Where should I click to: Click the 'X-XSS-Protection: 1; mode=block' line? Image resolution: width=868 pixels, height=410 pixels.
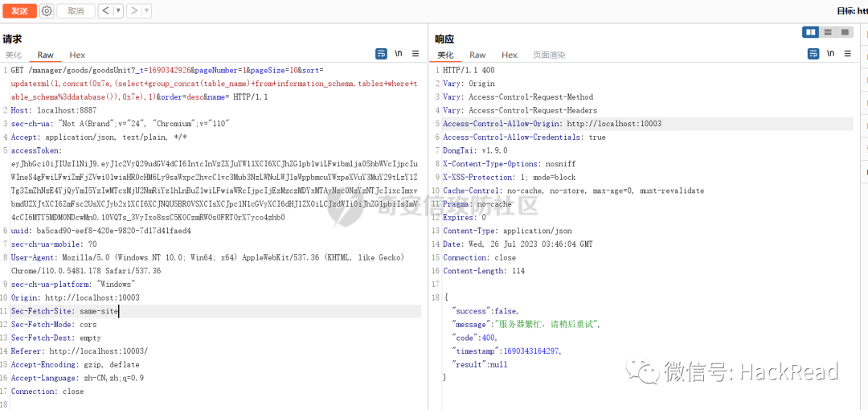(510, 178)
